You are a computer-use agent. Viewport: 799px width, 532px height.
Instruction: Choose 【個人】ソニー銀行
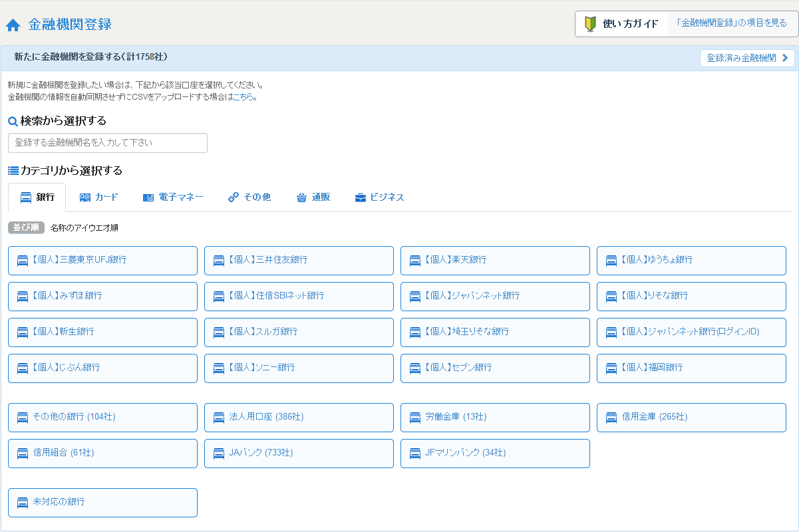[299, 368]
